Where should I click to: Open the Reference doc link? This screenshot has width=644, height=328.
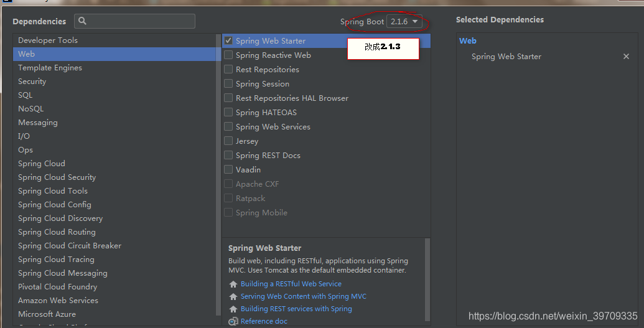tap(264, 321)
